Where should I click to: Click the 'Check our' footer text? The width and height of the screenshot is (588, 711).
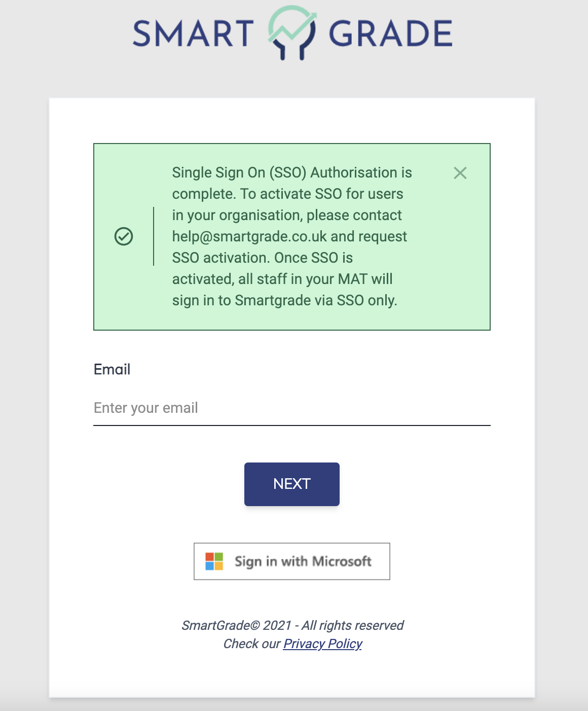[x=252, y=644]
